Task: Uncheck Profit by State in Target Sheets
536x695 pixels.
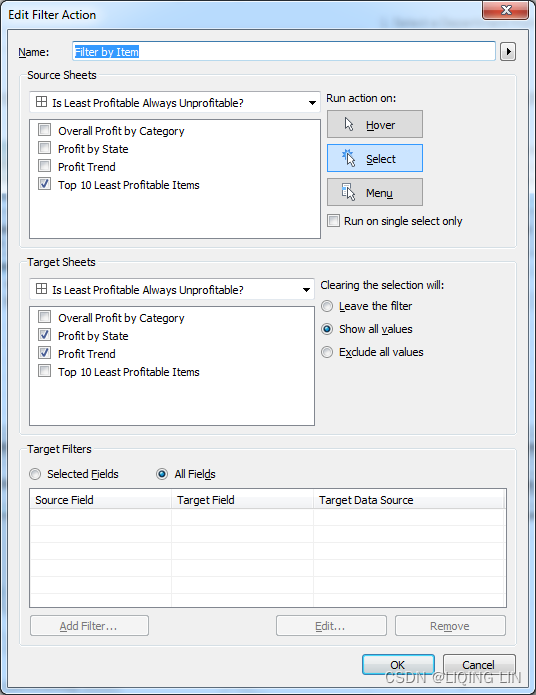Action: (44, 335)
